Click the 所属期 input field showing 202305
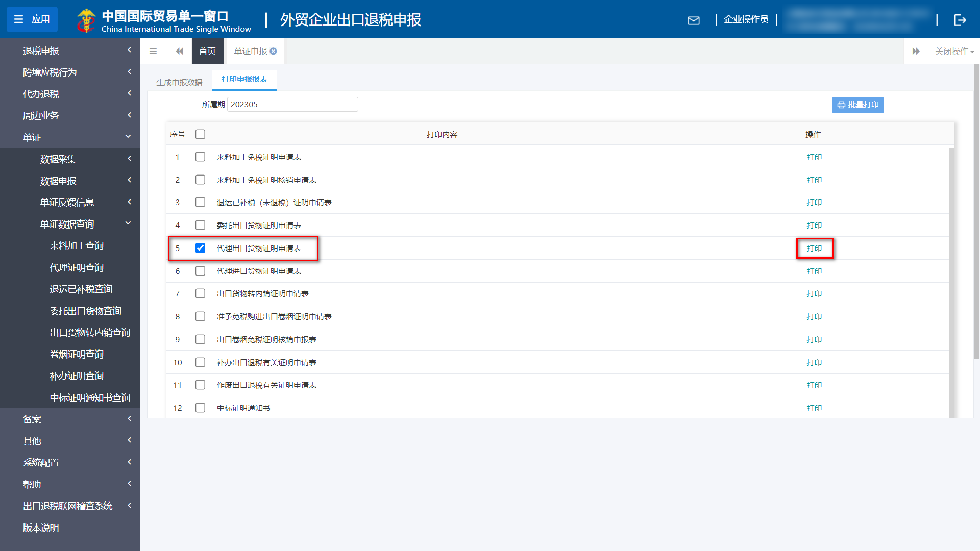This screenshot has width=980, height=551. 292,104
